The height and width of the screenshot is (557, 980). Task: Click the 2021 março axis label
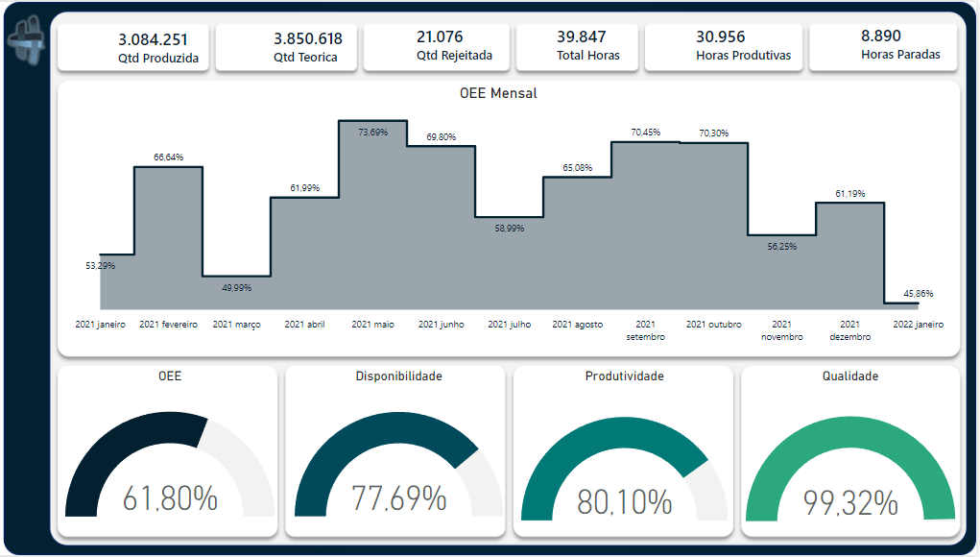[x=237, y=325]
